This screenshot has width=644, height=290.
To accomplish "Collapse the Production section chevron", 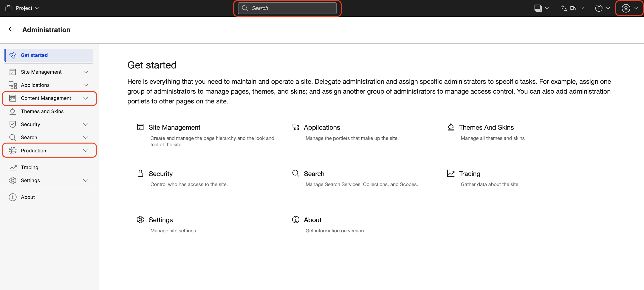I will pyautogui.click(x=86, y=150).
